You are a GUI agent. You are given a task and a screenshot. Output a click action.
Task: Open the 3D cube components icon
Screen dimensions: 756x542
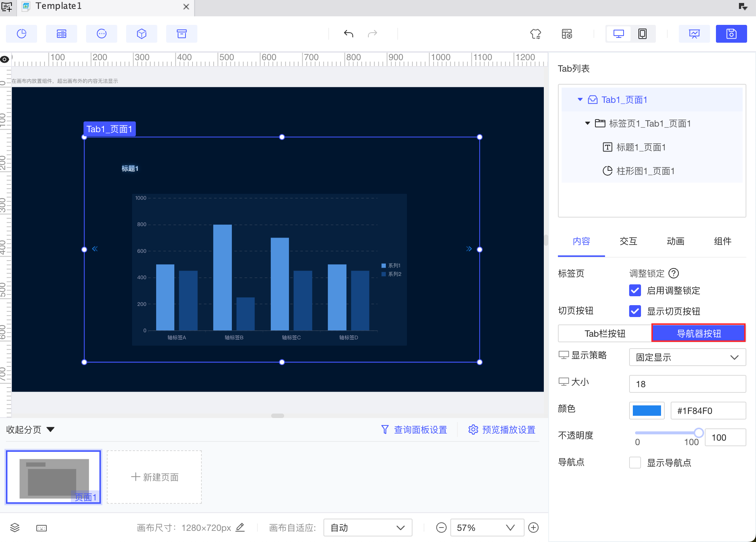pos(142,34)
